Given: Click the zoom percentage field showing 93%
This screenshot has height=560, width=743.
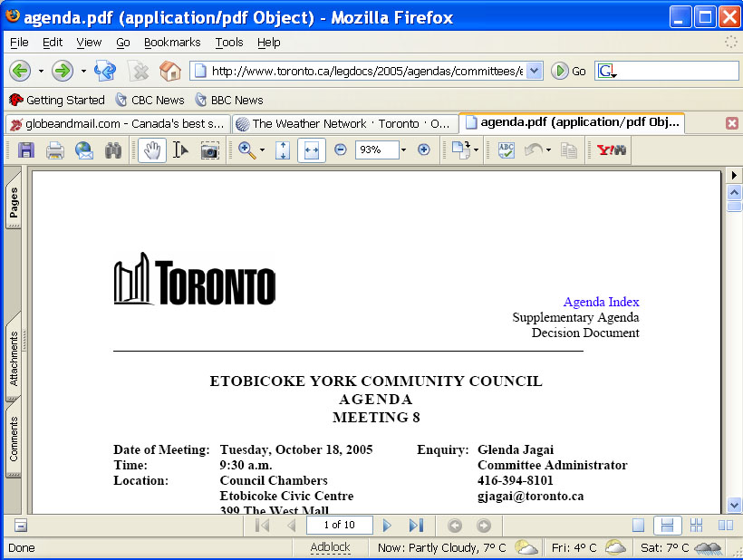Looking at the screenshot, I should [x=377, y=150].
